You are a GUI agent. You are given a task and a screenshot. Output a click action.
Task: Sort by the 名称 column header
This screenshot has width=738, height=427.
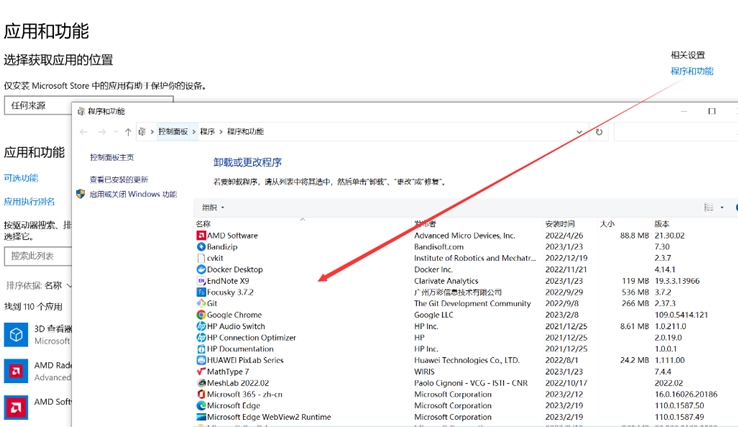point(203,224)
